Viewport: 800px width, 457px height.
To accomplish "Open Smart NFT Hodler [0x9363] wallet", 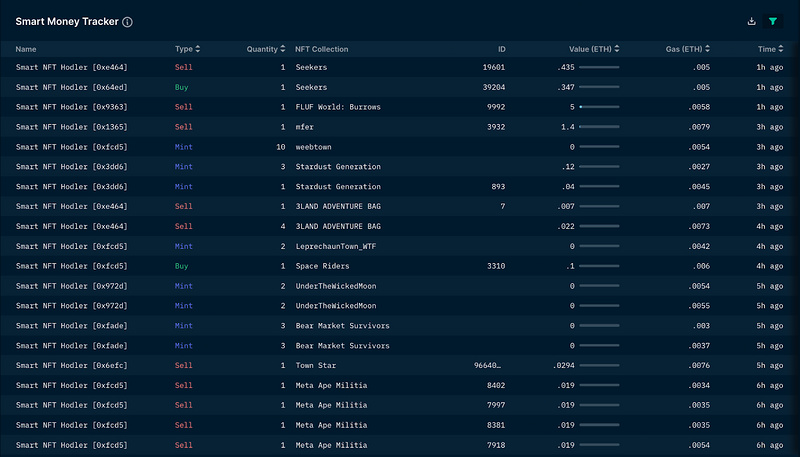I will 71,107.
